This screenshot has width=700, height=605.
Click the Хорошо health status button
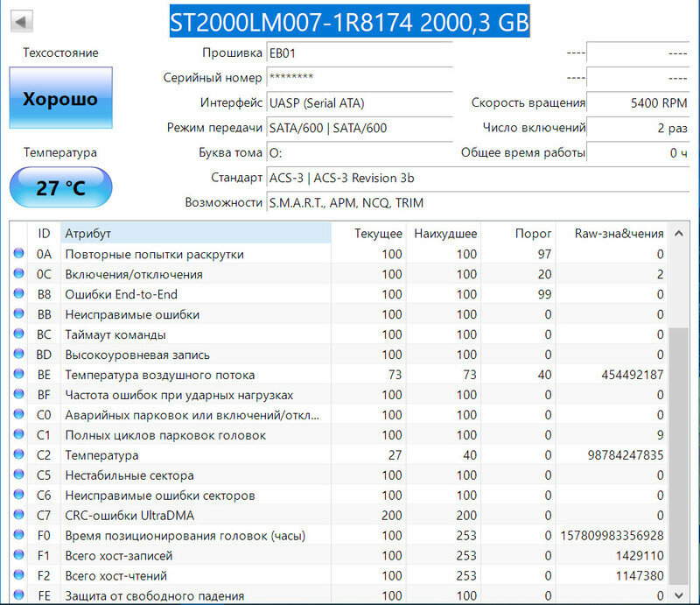[60, 98]
